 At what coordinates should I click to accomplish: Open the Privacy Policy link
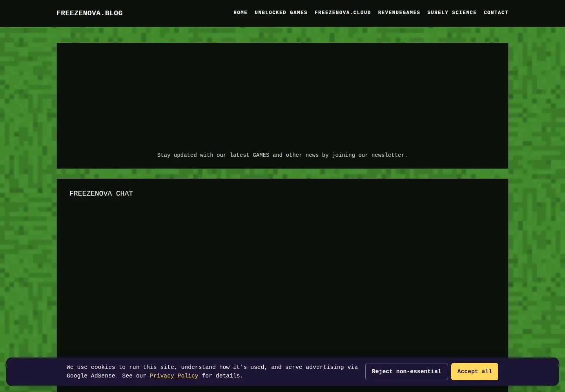click(174, 376)
